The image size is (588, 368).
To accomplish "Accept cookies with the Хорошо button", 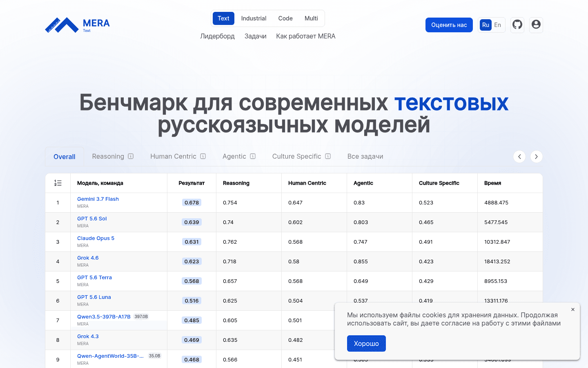I will (366, 343).
